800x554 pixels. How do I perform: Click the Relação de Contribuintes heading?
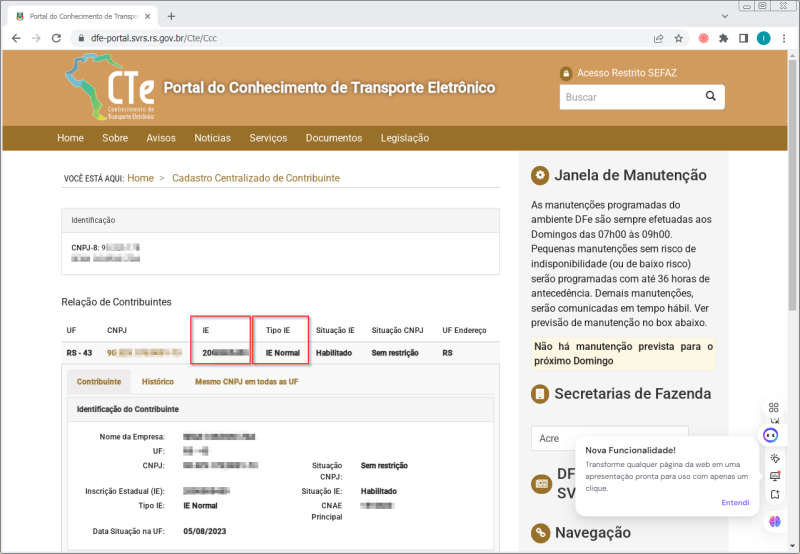click(x=116, y=302)
